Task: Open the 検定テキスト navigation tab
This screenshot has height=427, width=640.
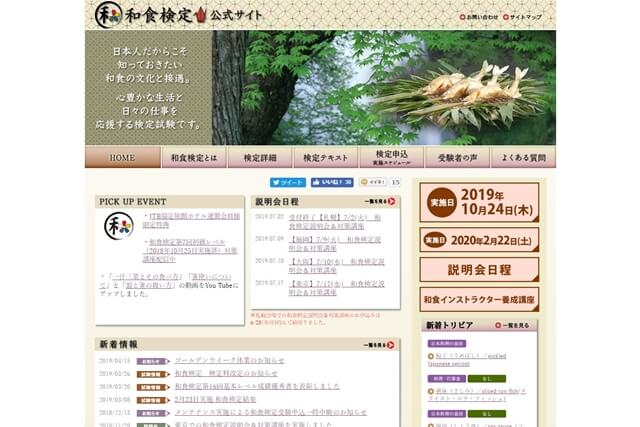Action: [326, 157]
